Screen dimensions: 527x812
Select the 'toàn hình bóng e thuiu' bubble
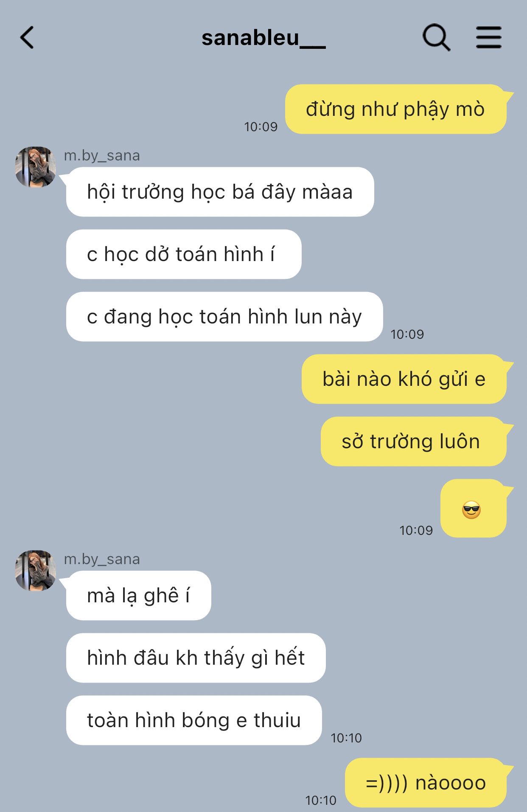pos(194,720)
